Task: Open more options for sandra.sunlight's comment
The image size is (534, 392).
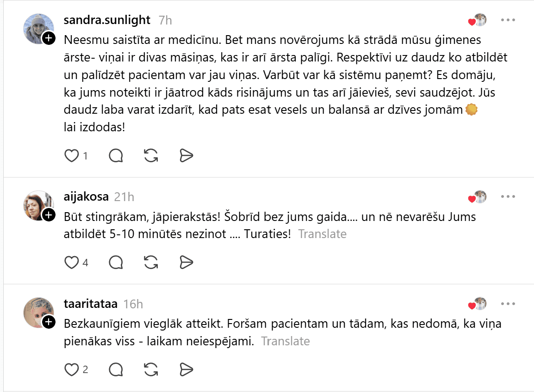Action: click(x=508, y=20)
